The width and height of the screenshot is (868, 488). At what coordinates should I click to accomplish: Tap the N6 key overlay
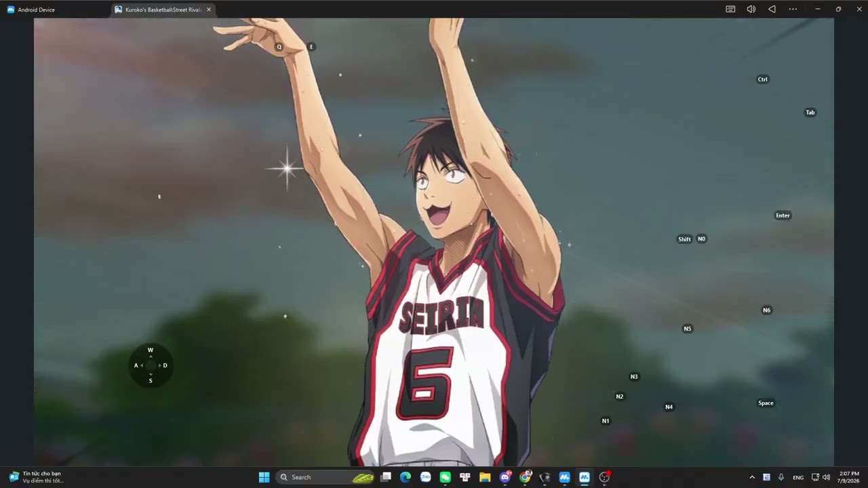pos(767,310)
